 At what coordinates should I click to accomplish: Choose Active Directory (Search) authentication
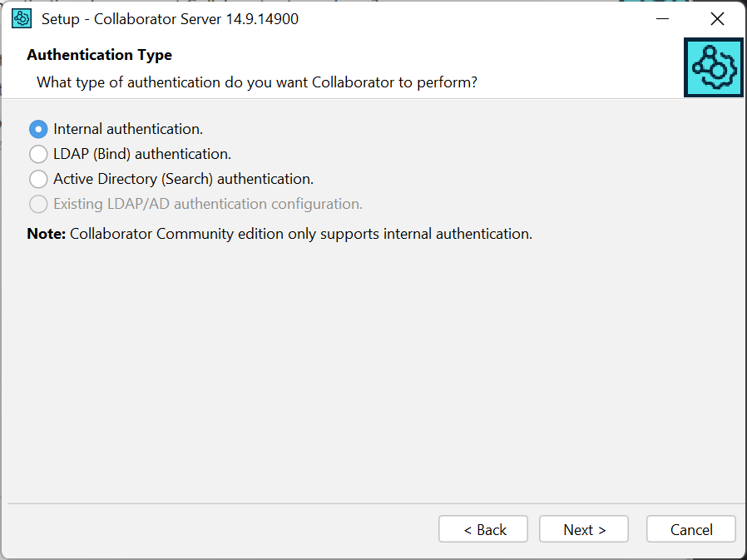coord(37,178)
